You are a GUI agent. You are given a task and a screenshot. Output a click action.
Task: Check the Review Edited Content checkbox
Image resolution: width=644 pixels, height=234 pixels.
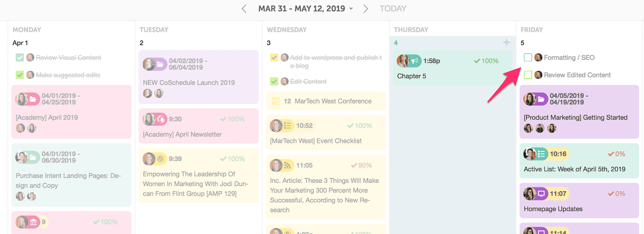click(528, 75)
